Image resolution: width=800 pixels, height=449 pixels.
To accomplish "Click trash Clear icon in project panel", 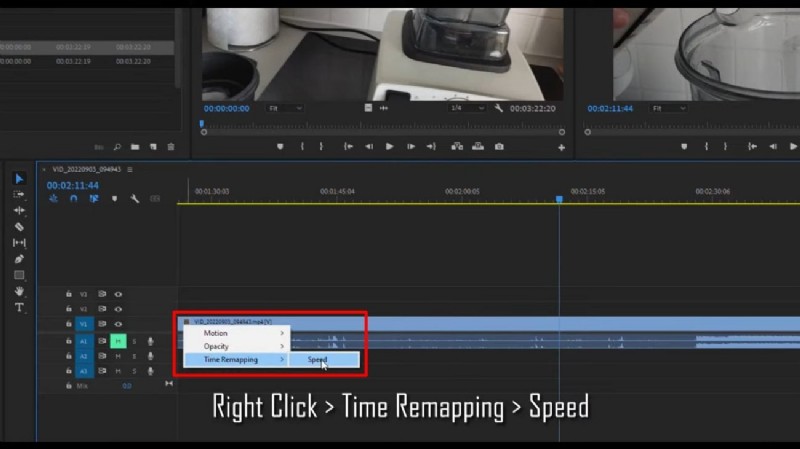I will (171, 147).
